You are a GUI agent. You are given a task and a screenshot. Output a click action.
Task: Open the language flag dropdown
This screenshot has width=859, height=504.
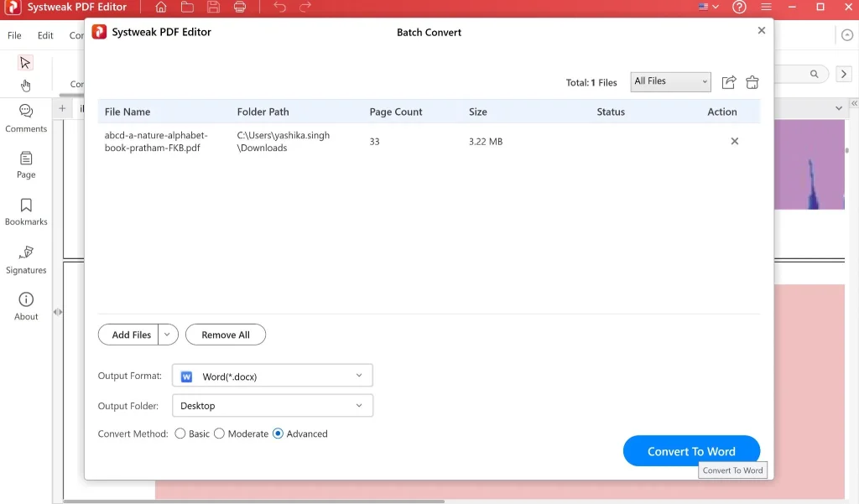pyautogui.click(x=708, y=7)
